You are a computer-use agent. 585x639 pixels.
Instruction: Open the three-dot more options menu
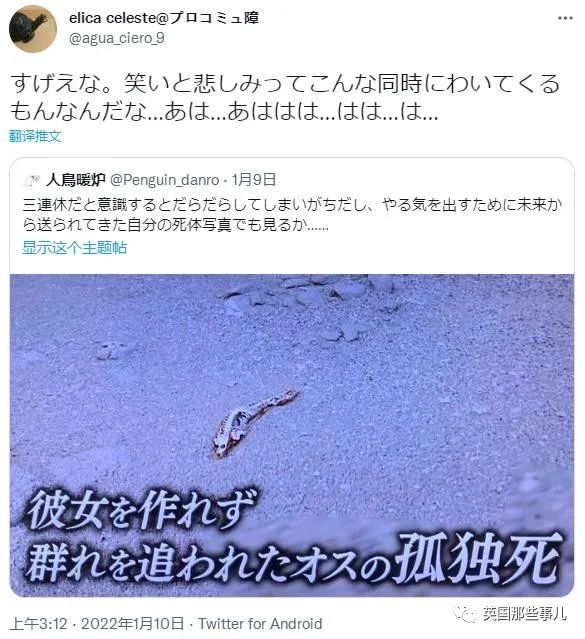tap(565, 18)
